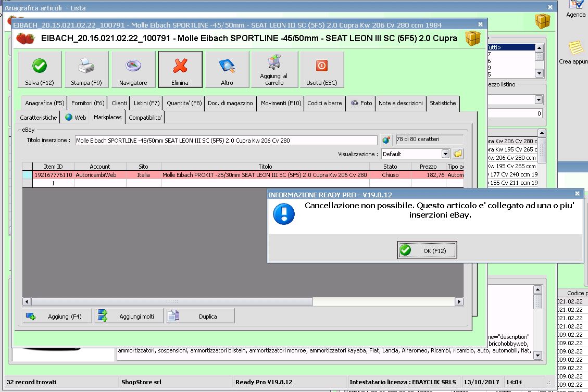Click the Duplica button
The height and width of the screenshot is (392, 588).
click(200, 316)
